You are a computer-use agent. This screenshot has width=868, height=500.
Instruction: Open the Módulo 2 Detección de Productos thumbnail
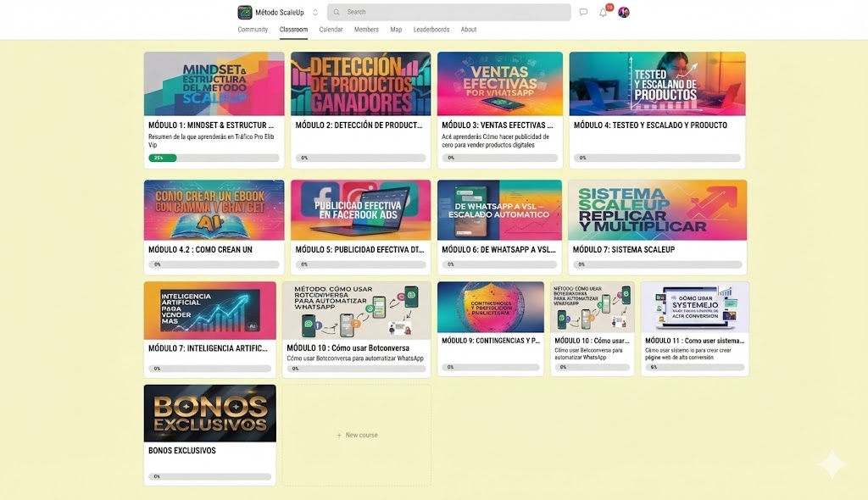tap(360, 84)
